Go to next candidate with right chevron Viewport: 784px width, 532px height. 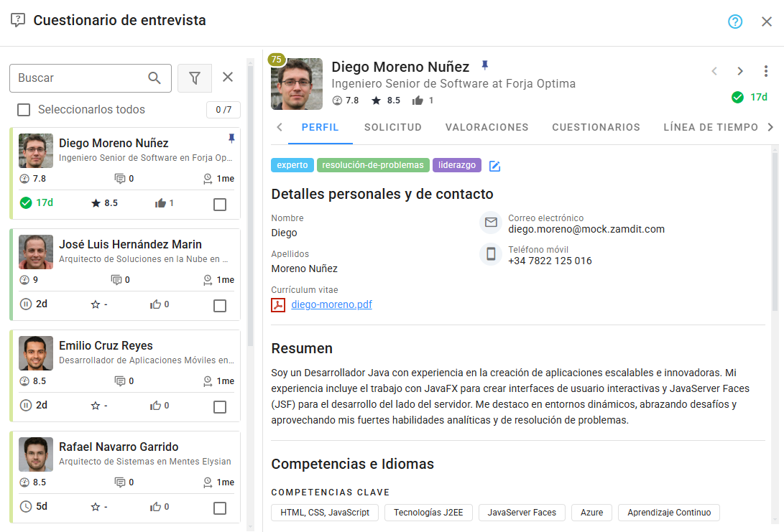[740, 71]
